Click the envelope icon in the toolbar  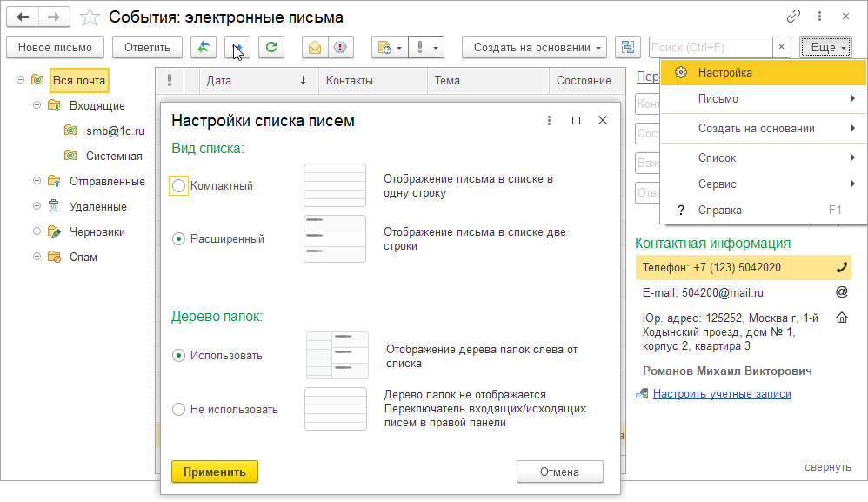coord(315,47)
